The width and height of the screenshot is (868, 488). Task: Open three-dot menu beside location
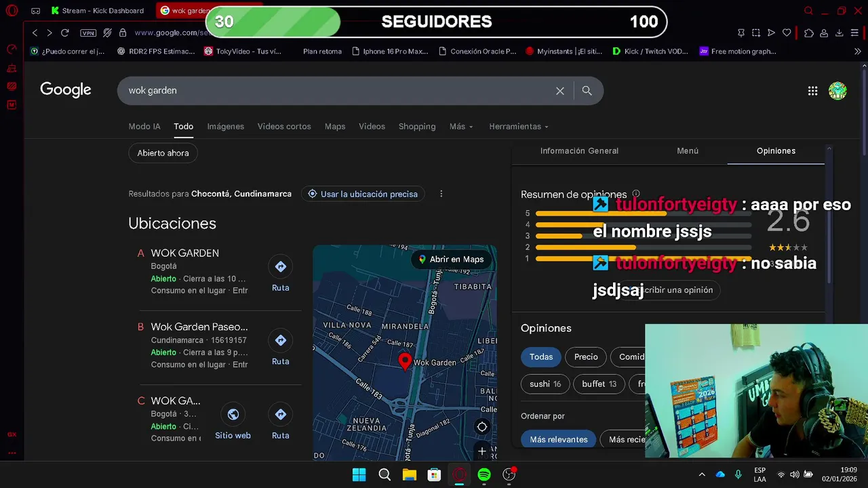[x=441, y=194]
